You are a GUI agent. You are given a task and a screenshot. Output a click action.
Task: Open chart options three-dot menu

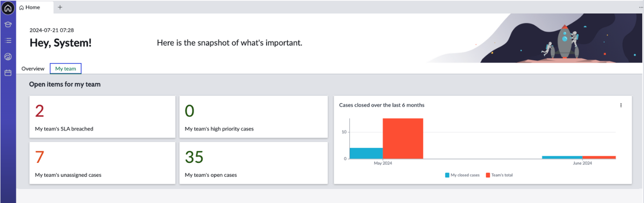[x=621, y=105]
